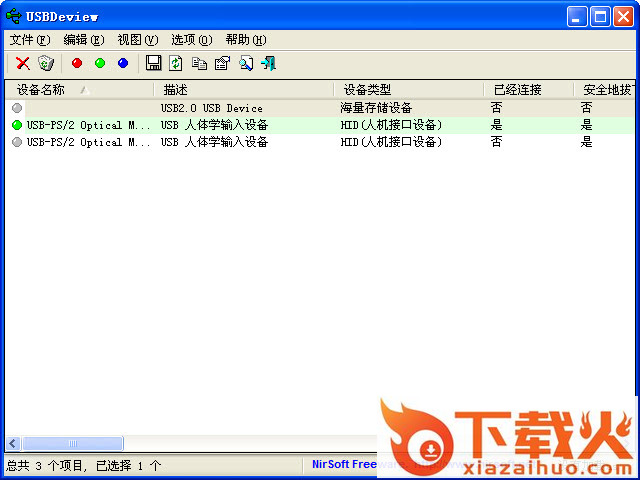Click the copy selected items icon
This screenshot has width=640, height=480.
[x=199, y=63]
